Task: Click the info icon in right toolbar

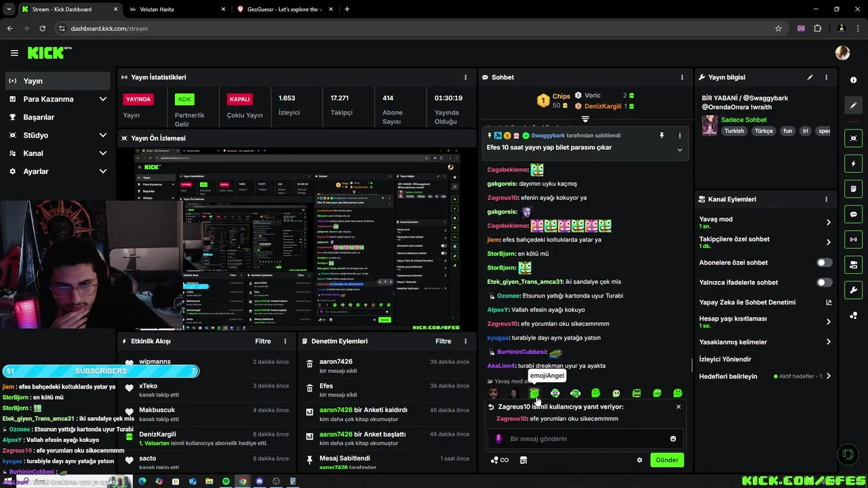Action: pyautogui.click(x=853, y=80)
